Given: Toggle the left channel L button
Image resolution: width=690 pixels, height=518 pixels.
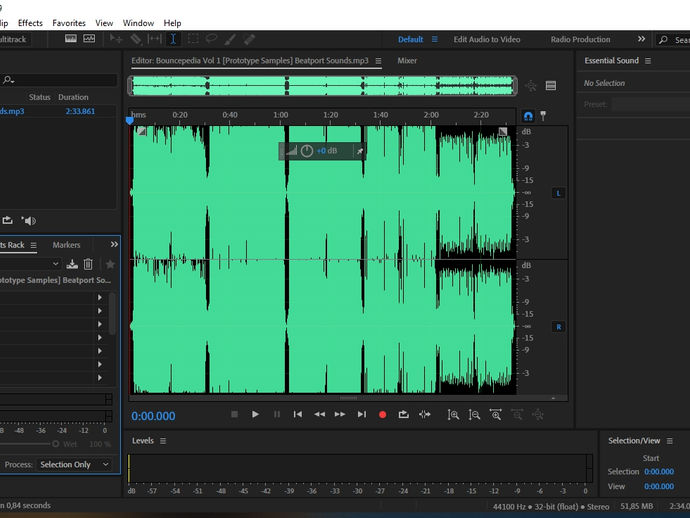Looking at the screenshot, I should pyautogui.click(x=558, y=192).
